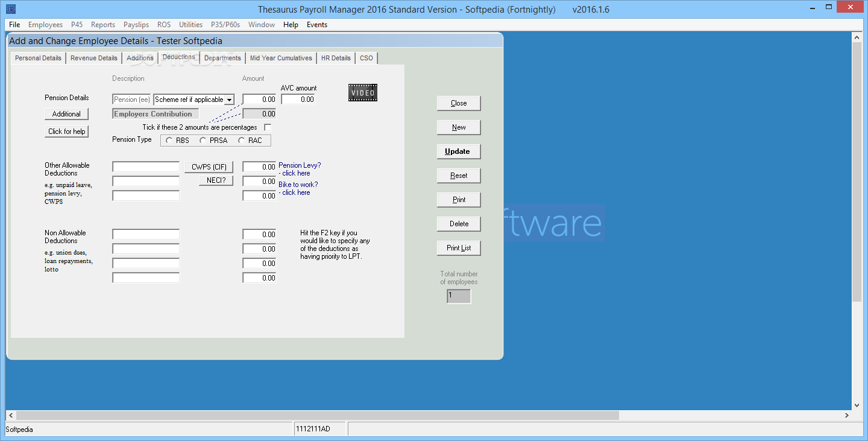Screen dimensions: 868x441
Task: Tick the amounts are percentages checkbox
Action: click(268, 127)
